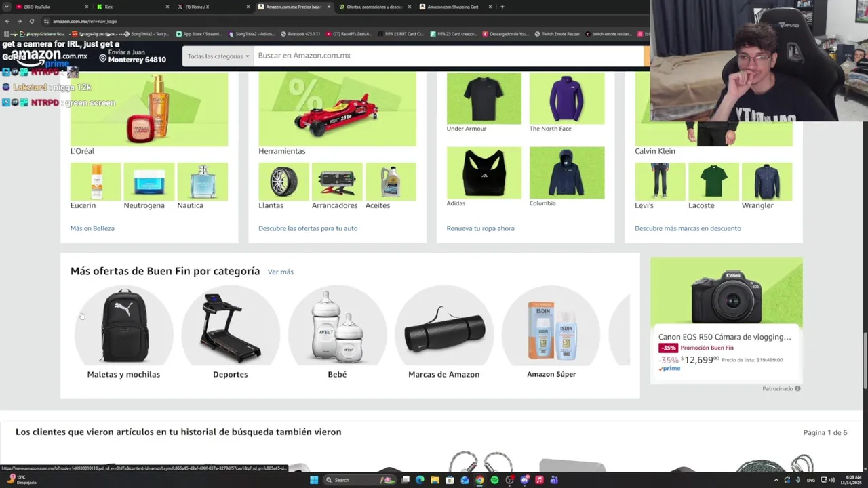
Task: Open a new browser tab with plus
Action: [502, 7]
